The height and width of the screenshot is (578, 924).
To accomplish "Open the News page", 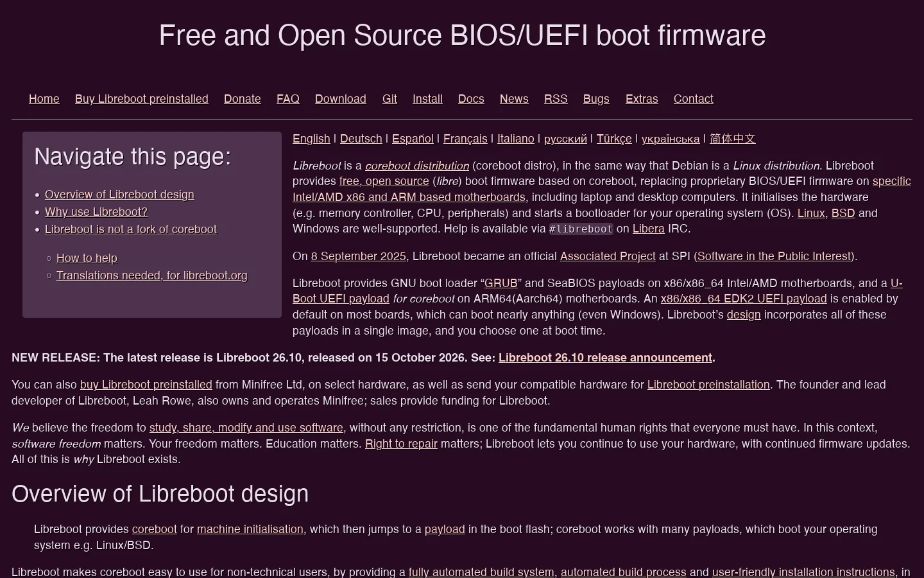I will pos(514,99).
